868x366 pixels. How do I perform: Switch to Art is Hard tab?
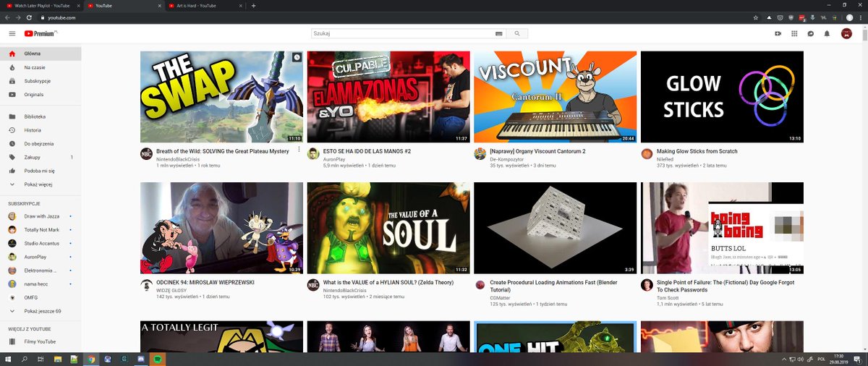pyautogui.click(x=204, y=5)
